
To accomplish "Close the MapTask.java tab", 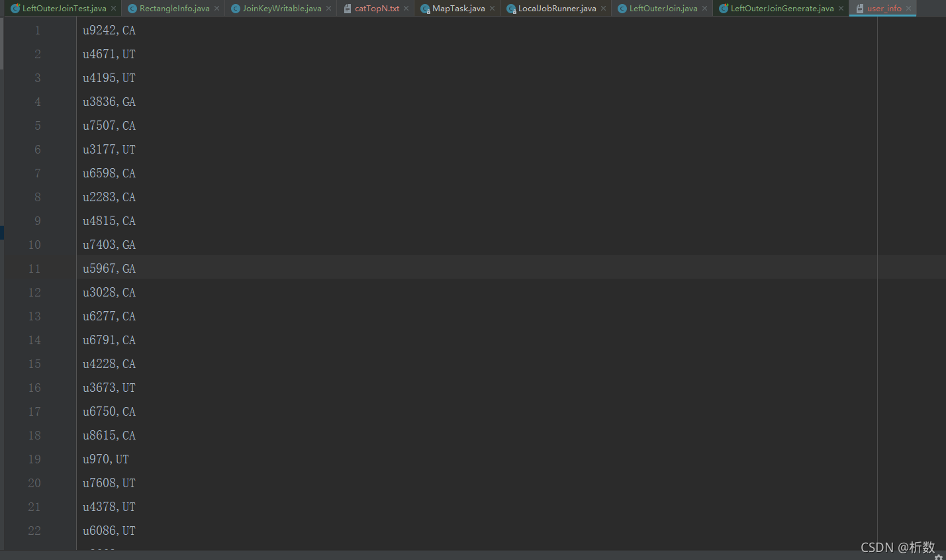I will pyautogui.click(x=492, y=9).
